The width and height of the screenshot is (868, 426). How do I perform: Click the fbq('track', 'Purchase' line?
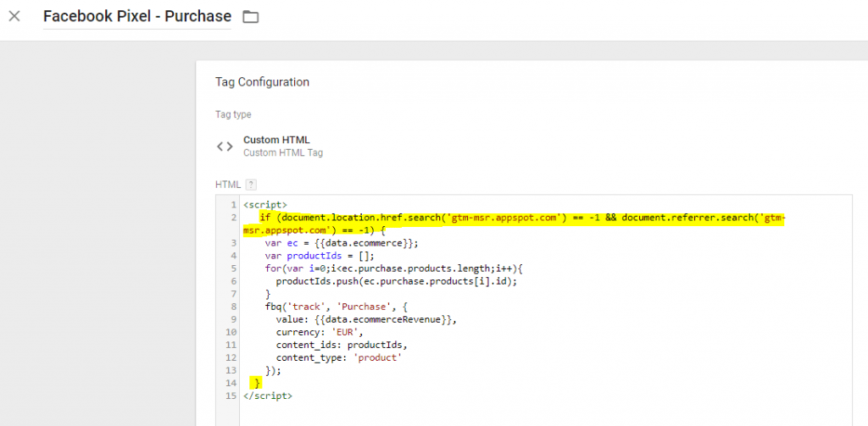point(336,306)
